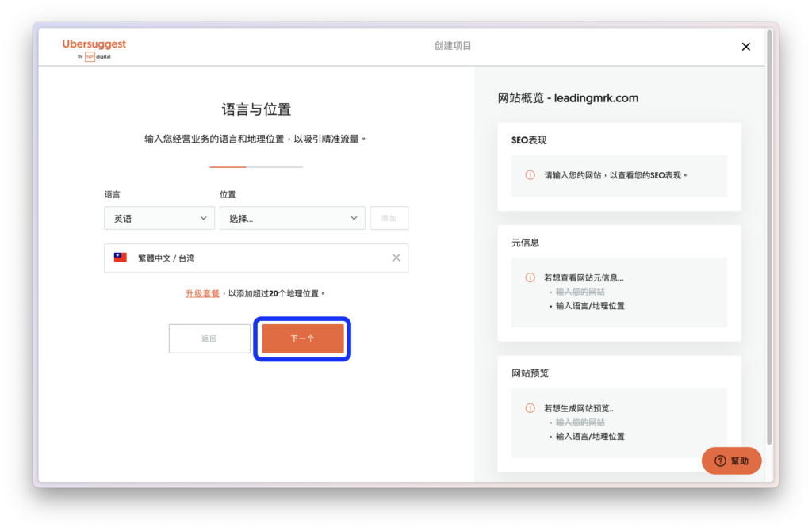Click the 元信息 card heading

point(525,243)
